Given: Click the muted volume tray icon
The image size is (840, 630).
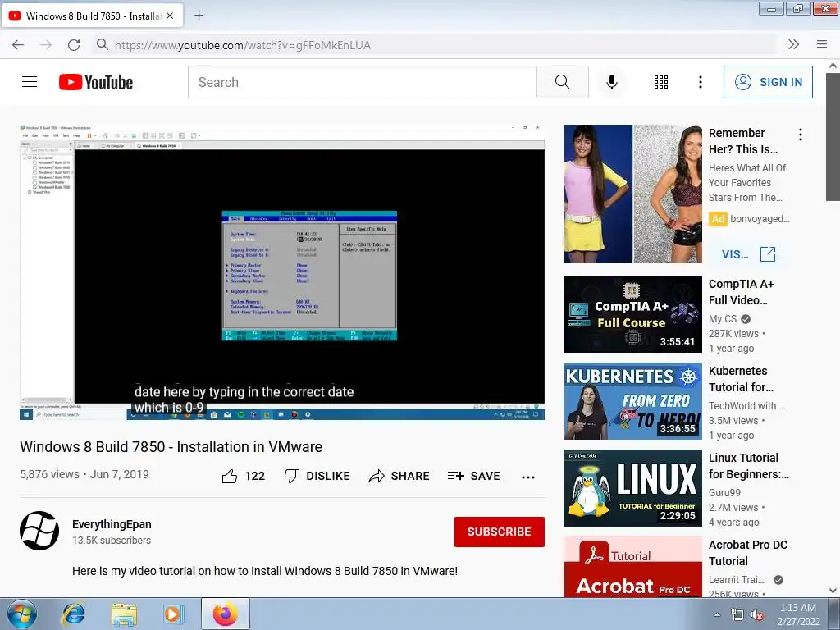Looking at the screenshot, I should (757, 615).
